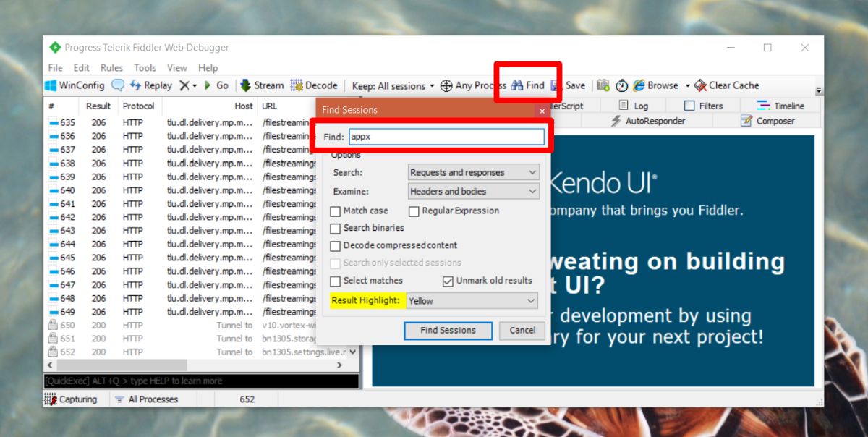Switch to the Filters tab
Image resolution: width=868 pixels, height=437 pixels.
click(x=703, y=106)
